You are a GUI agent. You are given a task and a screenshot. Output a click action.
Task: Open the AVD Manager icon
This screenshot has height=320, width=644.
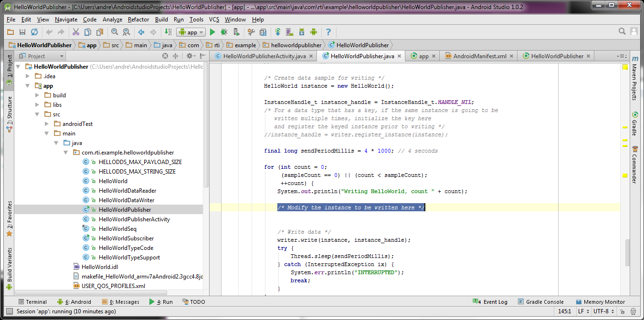coord(290,32)
